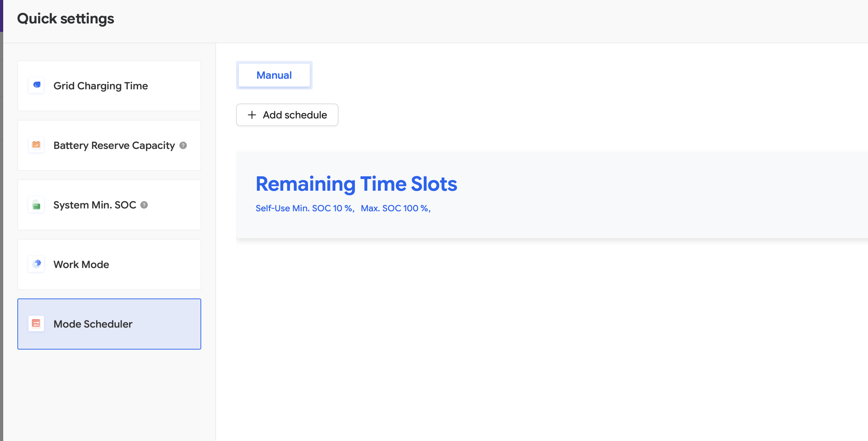Click the red Mode Scheduler icon
868x441 pixels.
pos(37,323)
